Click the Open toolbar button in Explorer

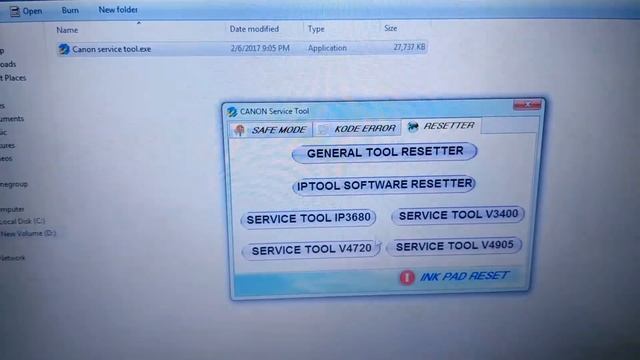[26, 11]
